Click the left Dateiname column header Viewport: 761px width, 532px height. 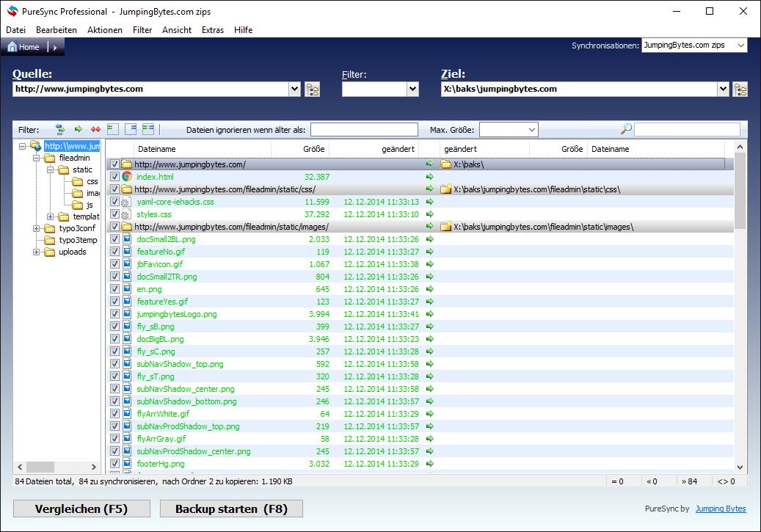[x=203, y=149]
